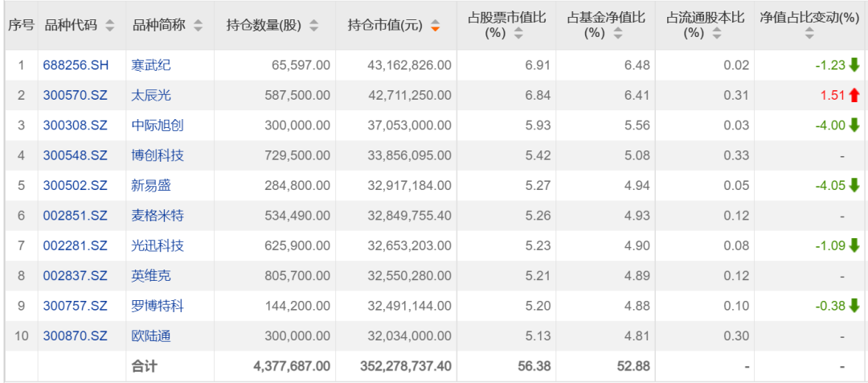
Task: Click green down arrow beside -1.09
Action: click(x=854, y=245)
